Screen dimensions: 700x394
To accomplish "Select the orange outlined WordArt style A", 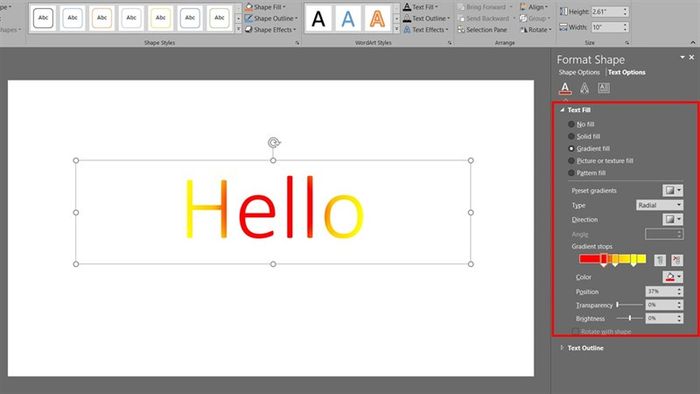I will point(377,19).
